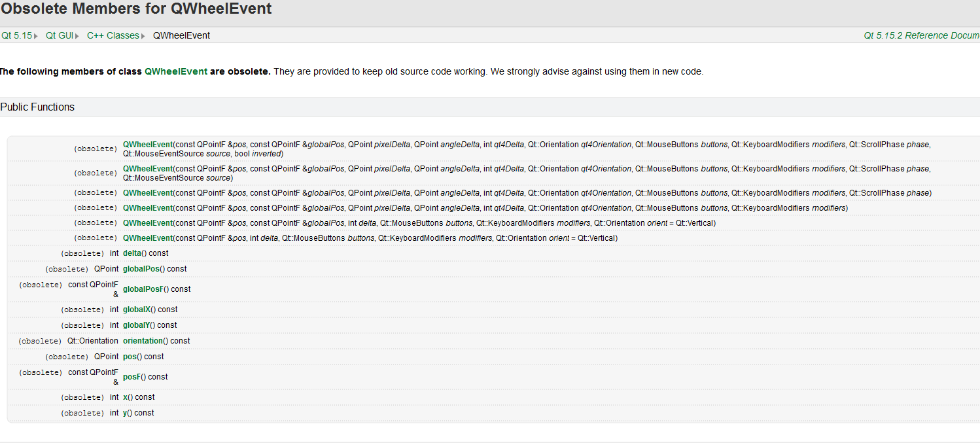This screenshot has width=980, height=443.
Task: Click the QPoint return type of pos()
Action: pyautogui.click(x=106, y=357)
